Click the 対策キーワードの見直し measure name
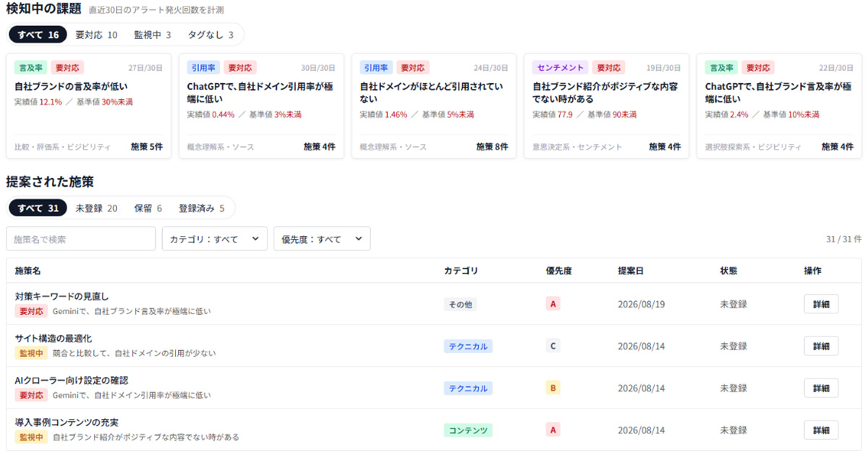The height and width of the screenshot is (453, 868). pos(61,297)
